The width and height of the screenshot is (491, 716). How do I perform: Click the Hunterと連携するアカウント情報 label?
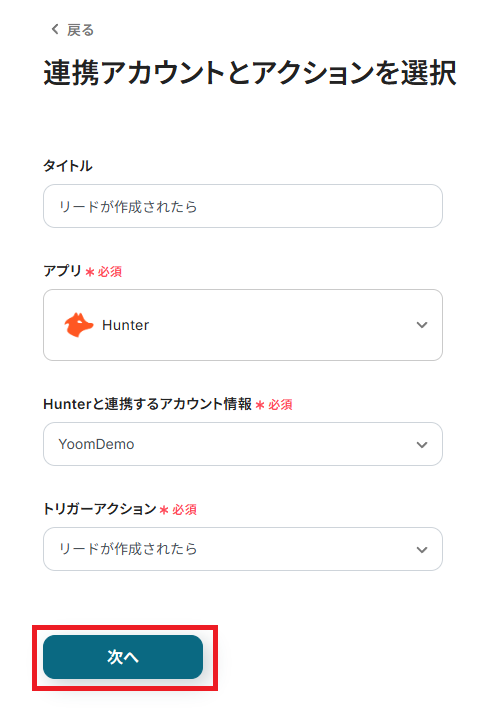coord(148,404)
